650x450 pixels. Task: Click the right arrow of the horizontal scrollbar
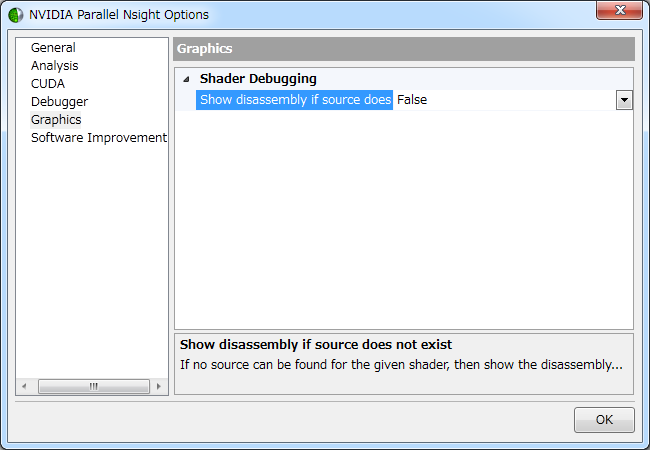pos(160,386)
